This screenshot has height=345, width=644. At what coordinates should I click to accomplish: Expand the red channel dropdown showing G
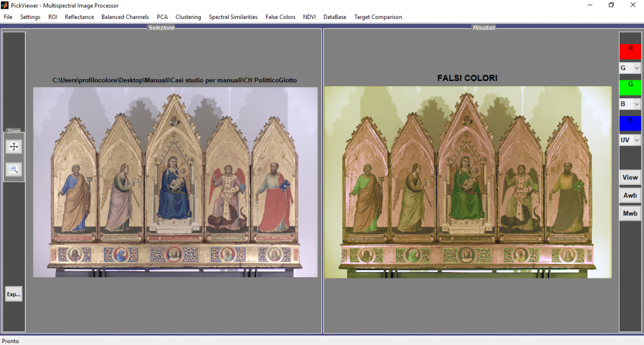(630, 68)
